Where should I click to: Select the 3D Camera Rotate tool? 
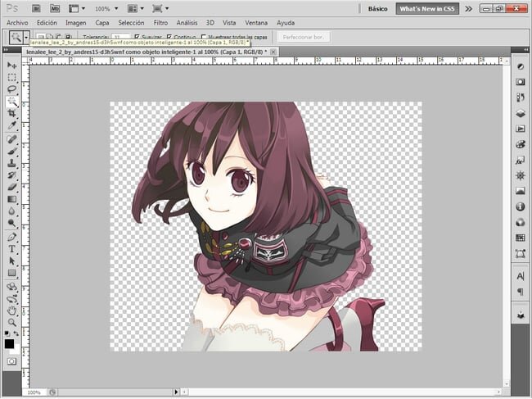(x=12, y=299)
